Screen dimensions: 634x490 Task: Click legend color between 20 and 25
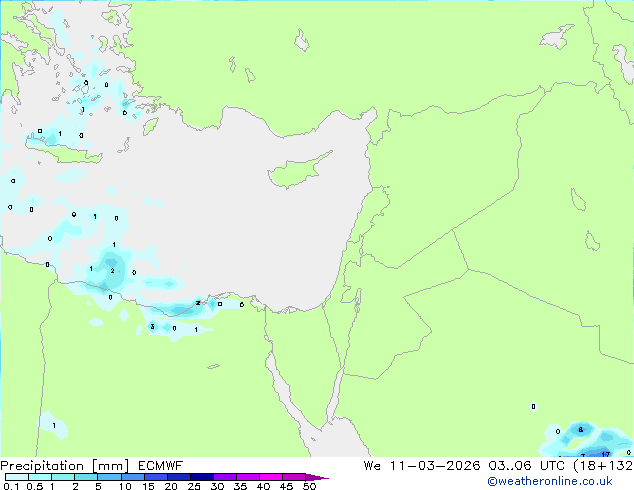pyautogui.click(x=179, y=477)
